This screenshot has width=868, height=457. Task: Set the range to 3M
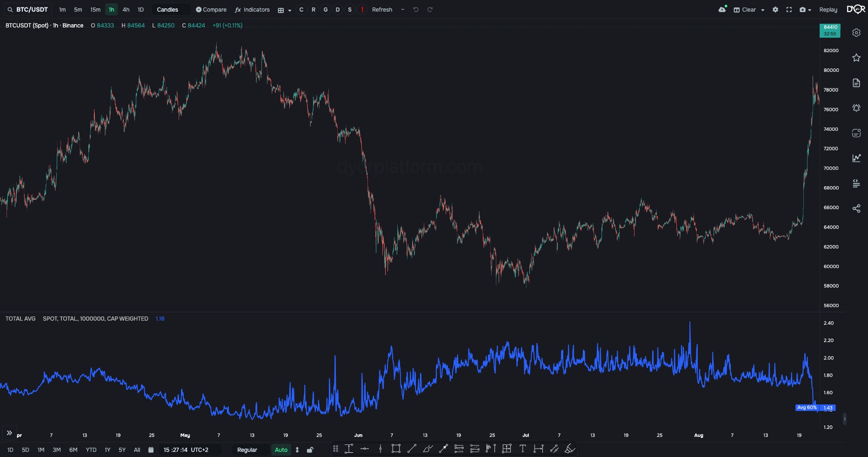57,450
